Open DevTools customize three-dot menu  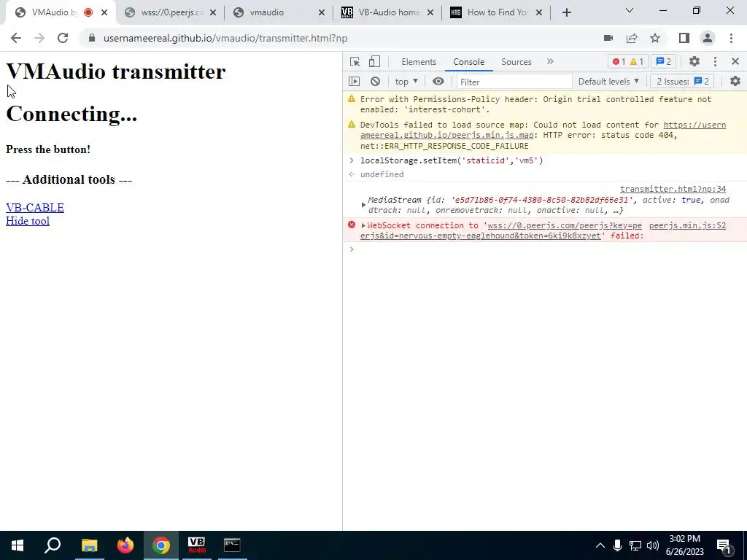[715, 61]
